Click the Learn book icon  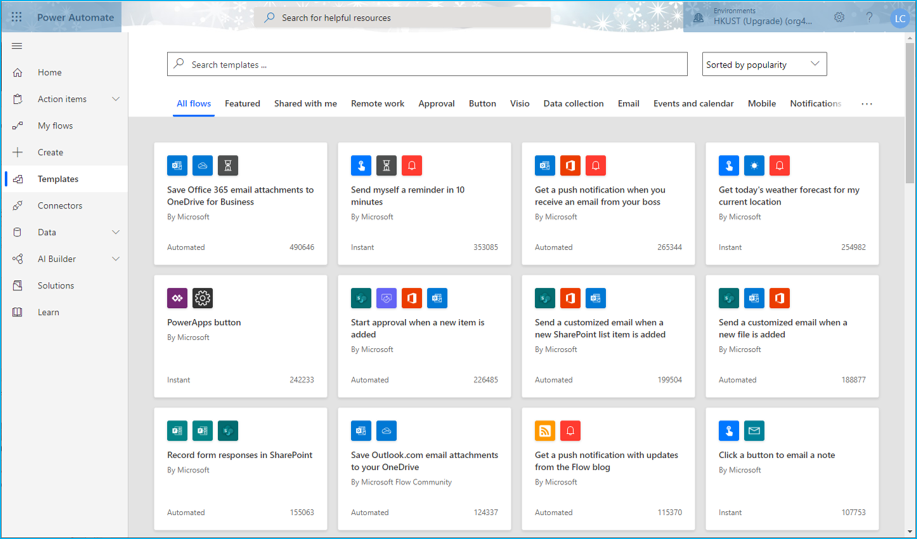pos(18,312)
